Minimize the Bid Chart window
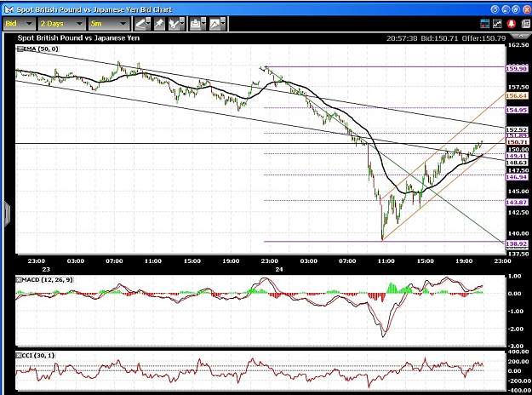Viewport: 532px width, 395px height. [506, 9]
